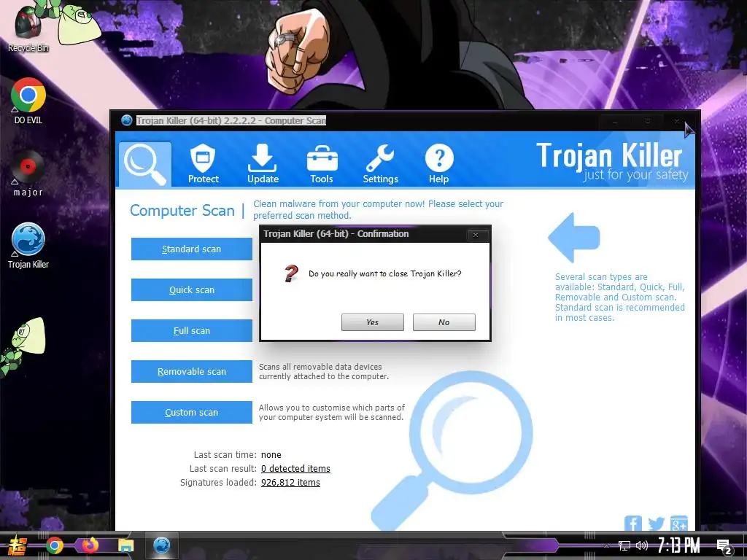Open the 7:13 PM taskbar clock
The width and height of the screenshot is (747, 560).
pos(679,545)
